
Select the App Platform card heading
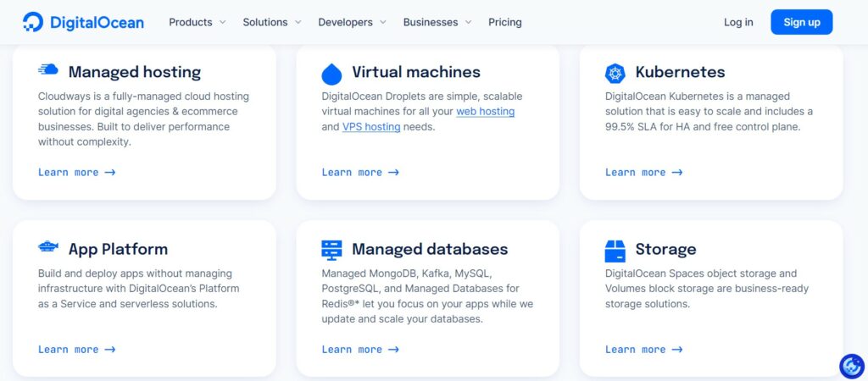118,249
